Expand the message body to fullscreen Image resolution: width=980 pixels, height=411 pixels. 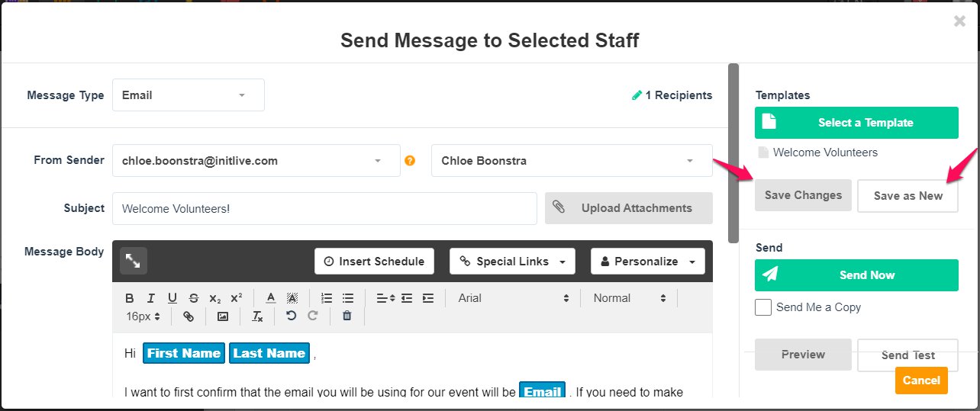(x=134, y=261)
